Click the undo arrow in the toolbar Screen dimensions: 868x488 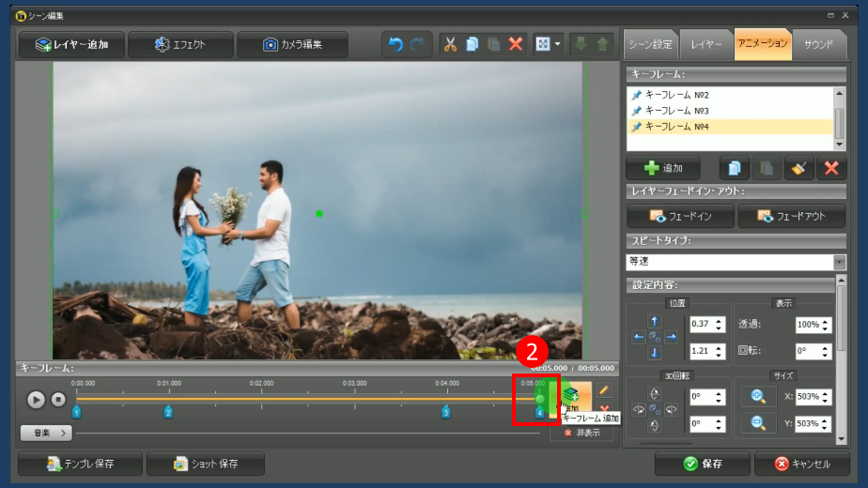tap(395, 44)
